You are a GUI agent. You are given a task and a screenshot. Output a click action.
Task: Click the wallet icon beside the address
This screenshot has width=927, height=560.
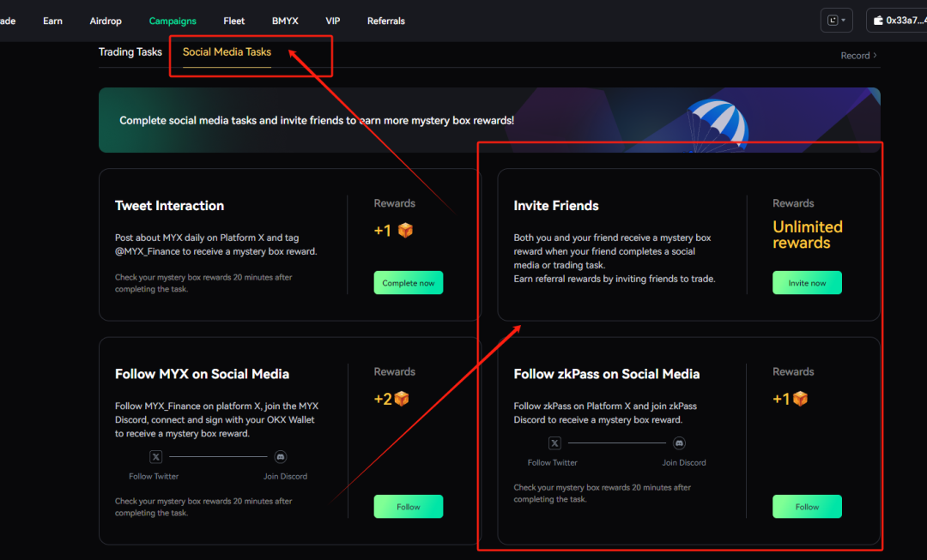click(x=879, y=20)
